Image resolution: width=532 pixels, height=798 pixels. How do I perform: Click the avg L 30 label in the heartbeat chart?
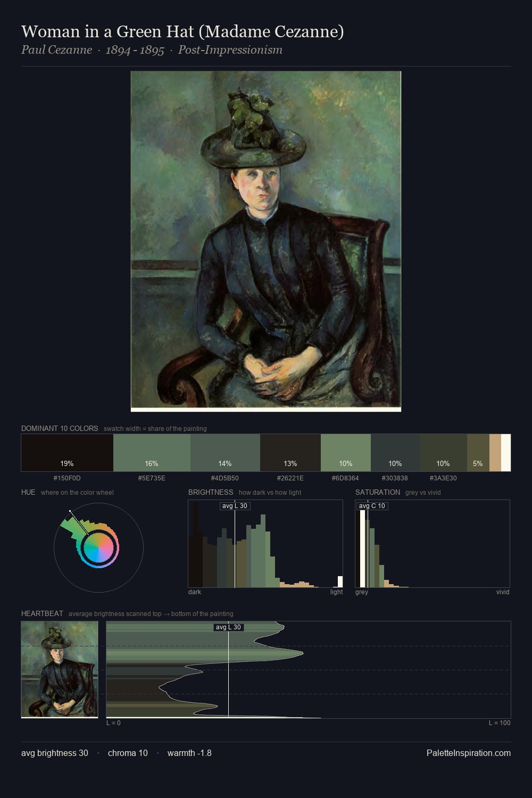pos(228,627)
